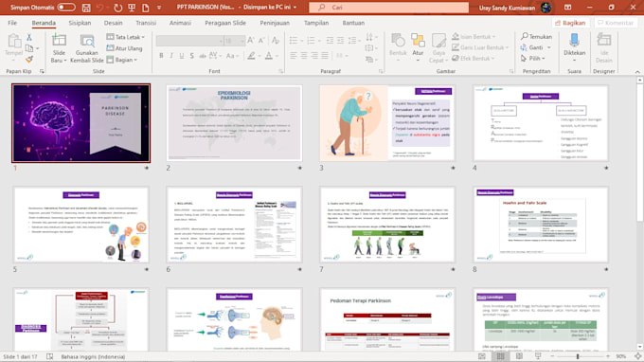Click the Save icon in title bar

[x=86, y=8]
